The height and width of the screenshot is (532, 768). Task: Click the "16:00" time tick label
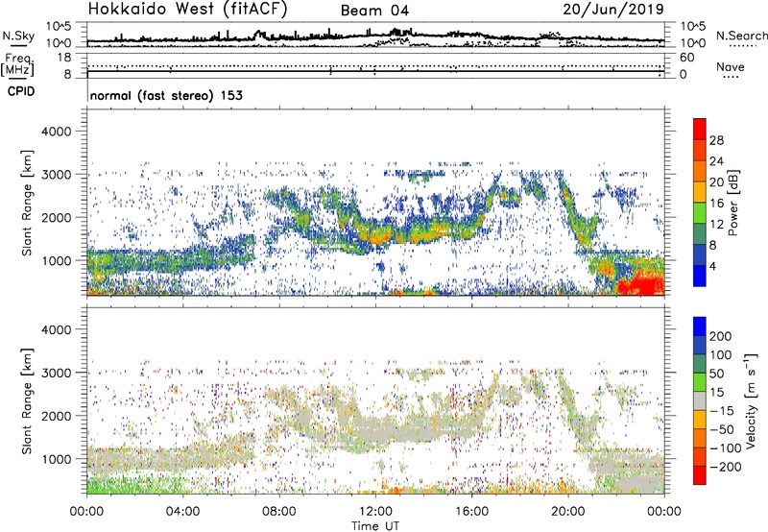(471, 512)
